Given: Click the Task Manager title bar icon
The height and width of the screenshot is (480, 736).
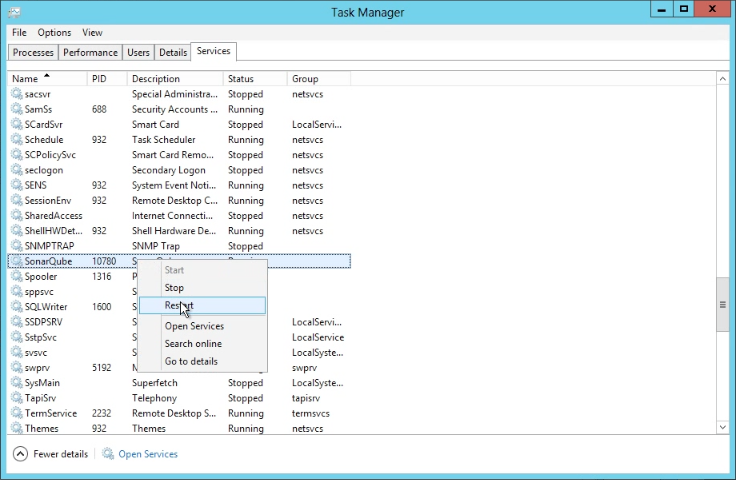Looking at the screenshot, I should click(x=15, y=12).
